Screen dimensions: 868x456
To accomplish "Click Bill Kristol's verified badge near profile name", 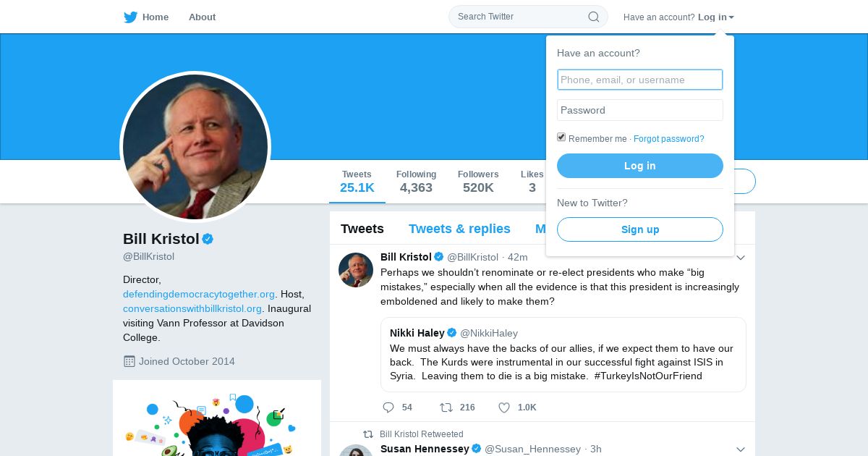I will (208, 239).
